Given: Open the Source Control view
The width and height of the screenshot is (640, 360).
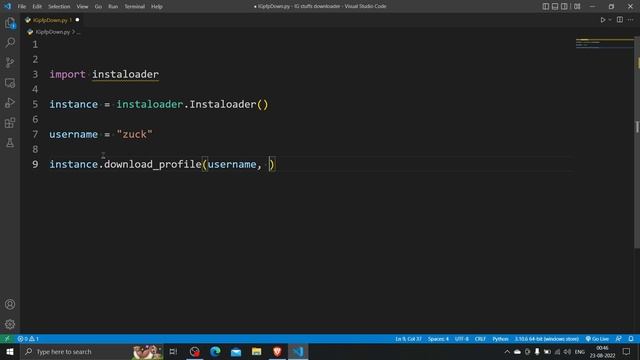Looking at the screenshot, I should pyautogui.click(x=10, y=62).
